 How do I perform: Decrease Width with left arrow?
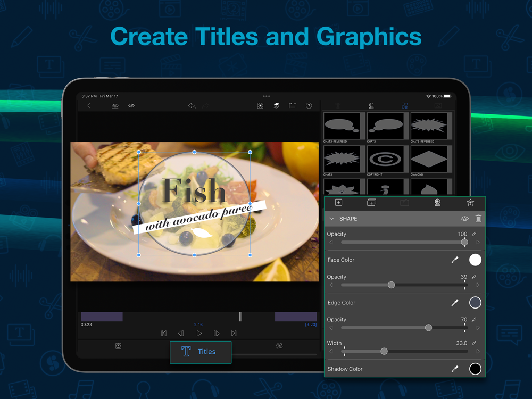pyautogui.click(x=331, y=352)
